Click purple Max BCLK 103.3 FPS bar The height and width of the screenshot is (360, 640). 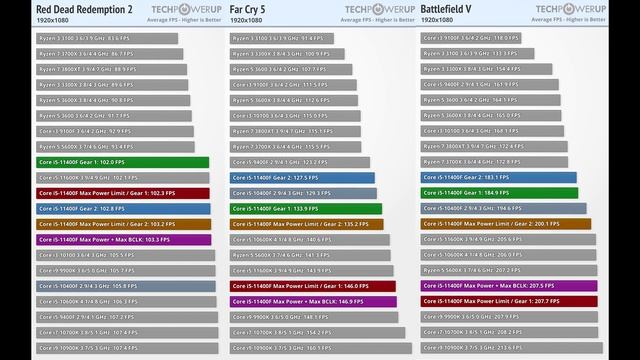(124, 240)
